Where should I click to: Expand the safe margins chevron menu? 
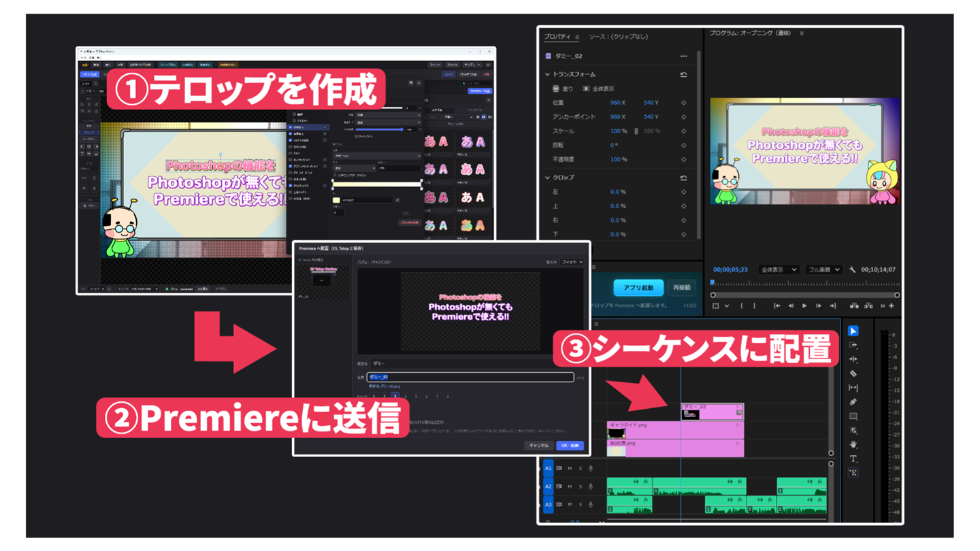click(x=727, y=306)
